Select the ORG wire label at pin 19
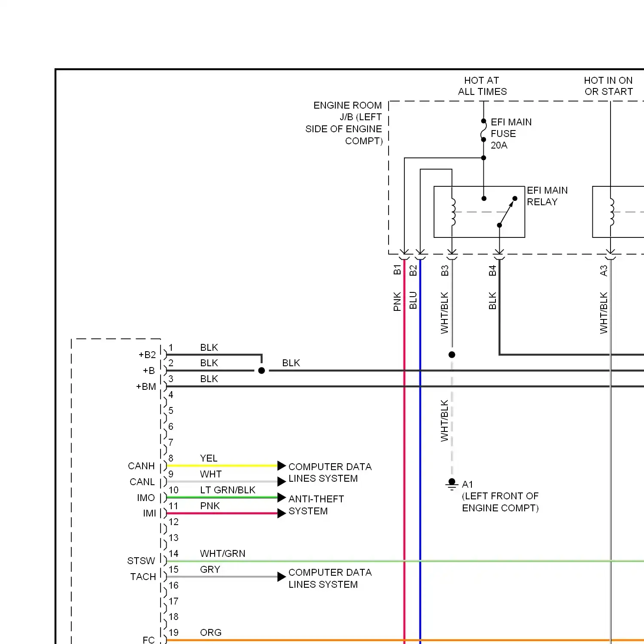Viewport: 644px width, 644px height. click(211, 632)
